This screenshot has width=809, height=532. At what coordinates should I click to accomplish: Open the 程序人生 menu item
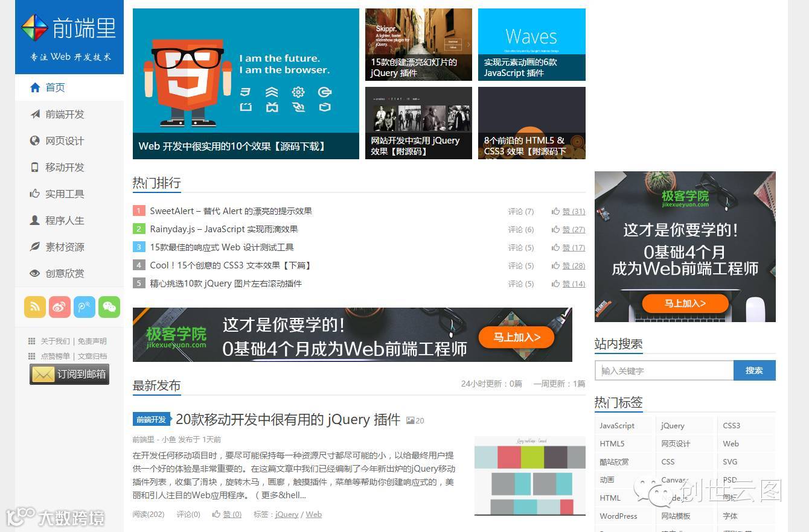[x=69, y=220]
